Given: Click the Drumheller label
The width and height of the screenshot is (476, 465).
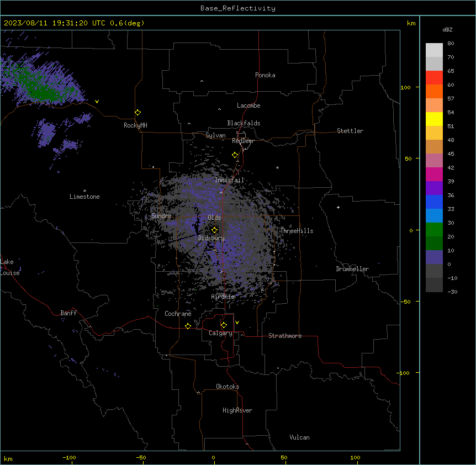Looking at the screenshot, I should (352, 269).
